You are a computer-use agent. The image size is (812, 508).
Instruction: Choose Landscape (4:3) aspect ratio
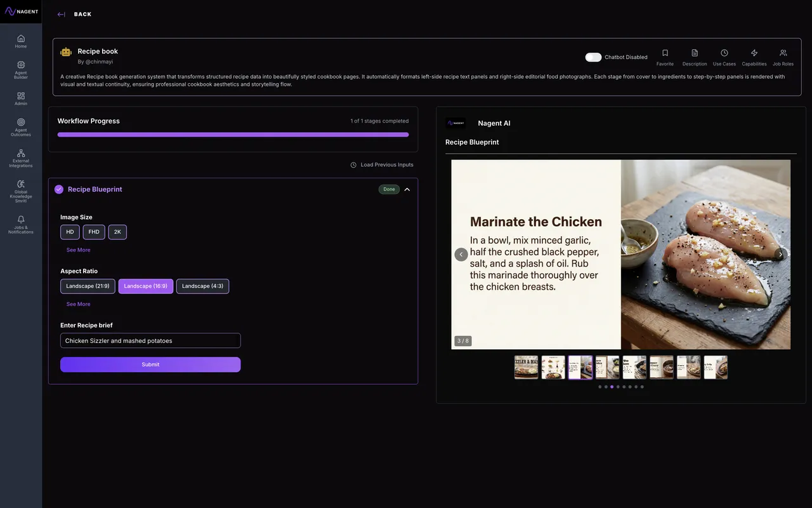coord(202,286)
